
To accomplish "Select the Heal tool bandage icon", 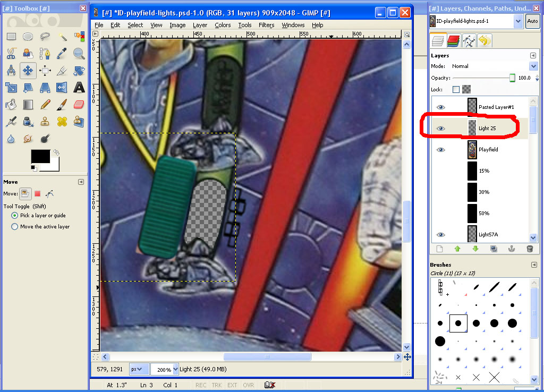I will point(62,122).
